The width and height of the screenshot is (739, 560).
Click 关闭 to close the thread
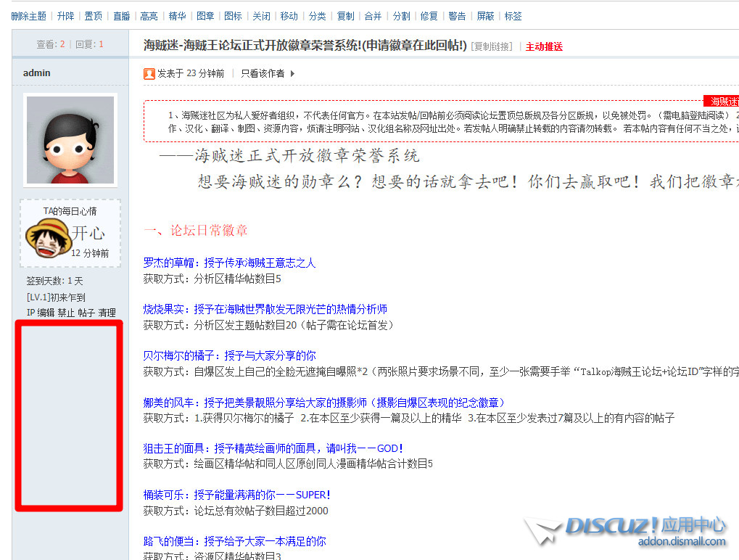260,16
